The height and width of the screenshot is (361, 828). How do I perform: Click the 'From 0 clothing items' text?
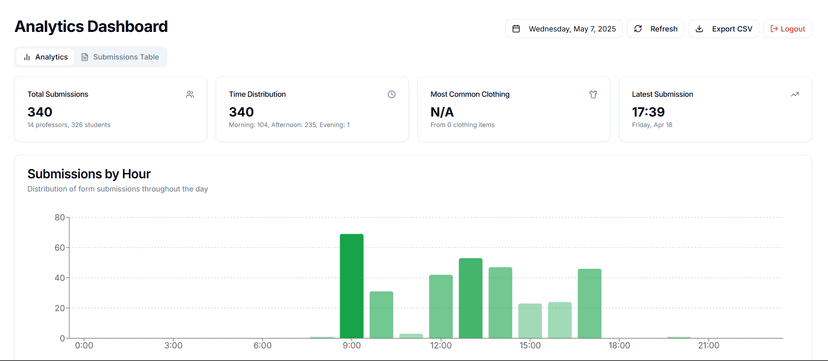tap(463, 125)
